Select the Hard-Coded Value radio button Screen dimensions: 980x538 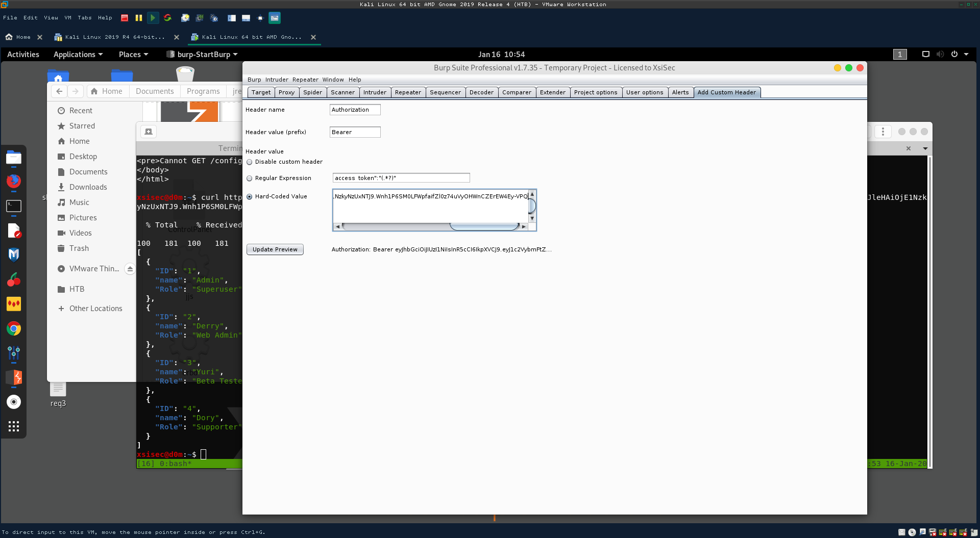[x=250, y=197]
